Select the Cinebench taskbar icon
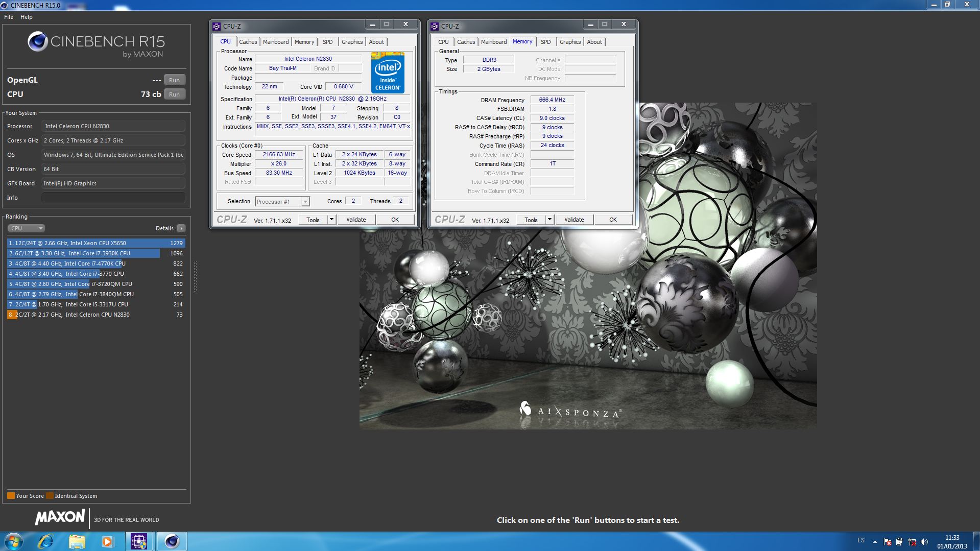 click(x=172, y=541)
